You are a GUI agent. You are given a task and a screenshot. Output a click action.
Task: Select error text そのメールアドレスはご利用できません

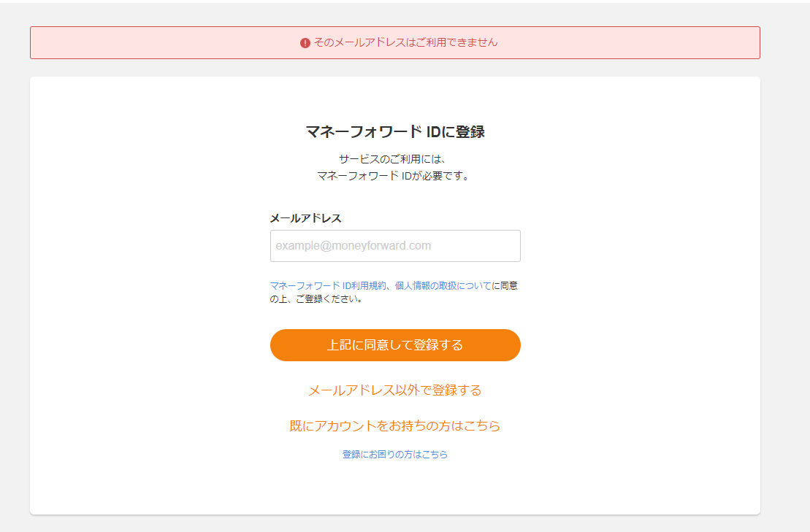tap(406, 42)
